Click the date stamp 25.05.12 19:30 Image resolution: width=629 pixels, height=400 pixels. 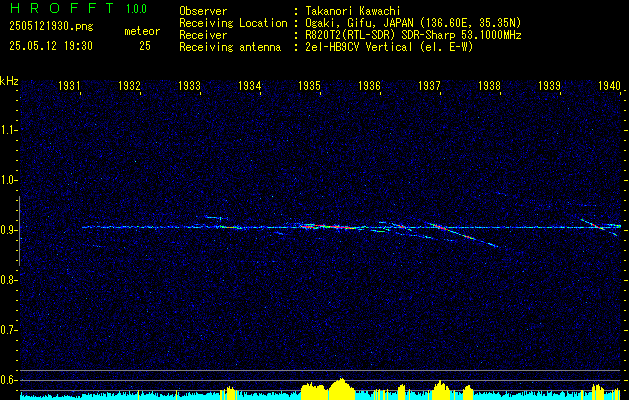pos(51,46)
